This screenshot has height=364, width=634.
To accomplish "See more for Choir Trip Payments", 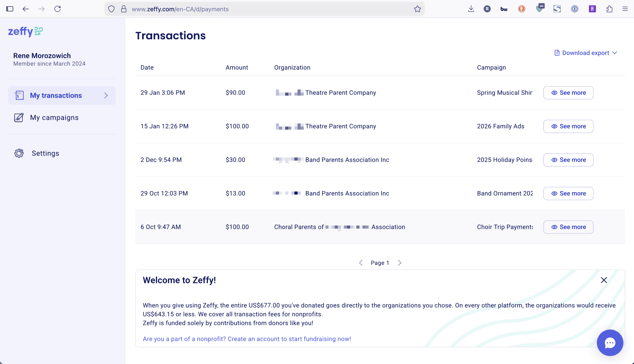I will click(x=568, y=227).
